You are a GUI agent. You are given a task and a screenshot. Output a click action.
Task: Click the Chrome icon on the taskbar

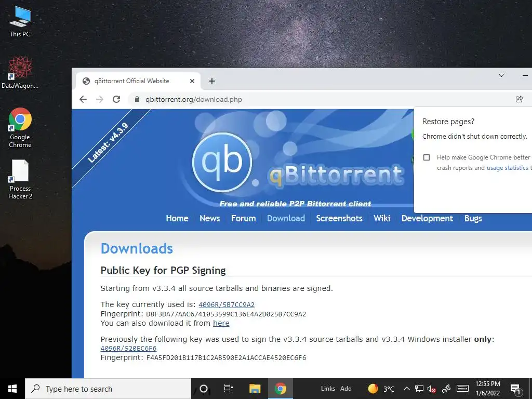280,389
